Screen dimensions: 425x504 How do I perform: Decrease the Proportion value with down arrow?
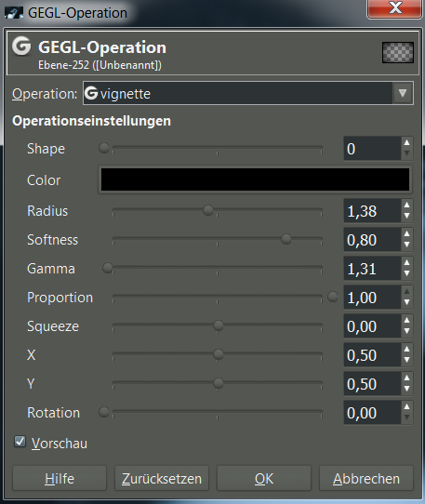click(406, 303)
